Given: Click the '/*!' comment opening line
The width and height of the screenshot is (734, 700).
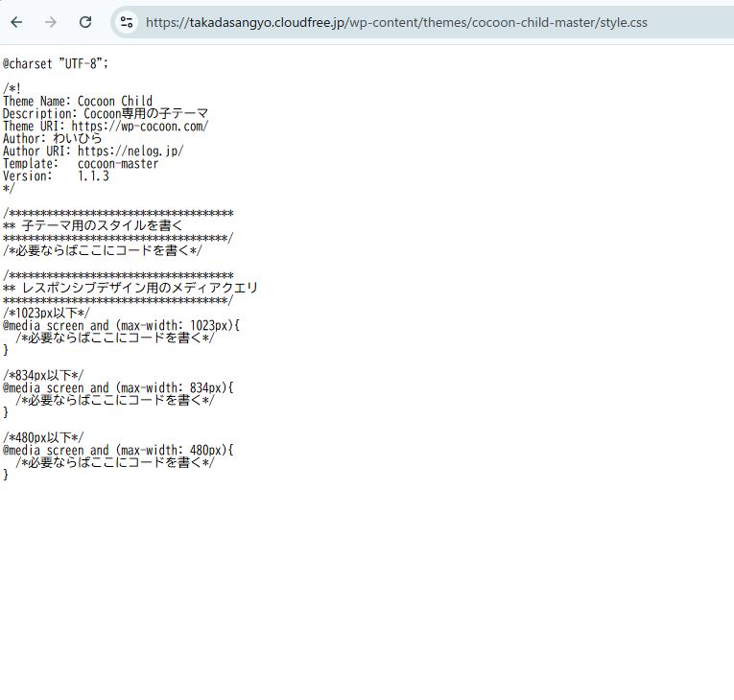Looking at the screenshot, I should click(12, 88).
